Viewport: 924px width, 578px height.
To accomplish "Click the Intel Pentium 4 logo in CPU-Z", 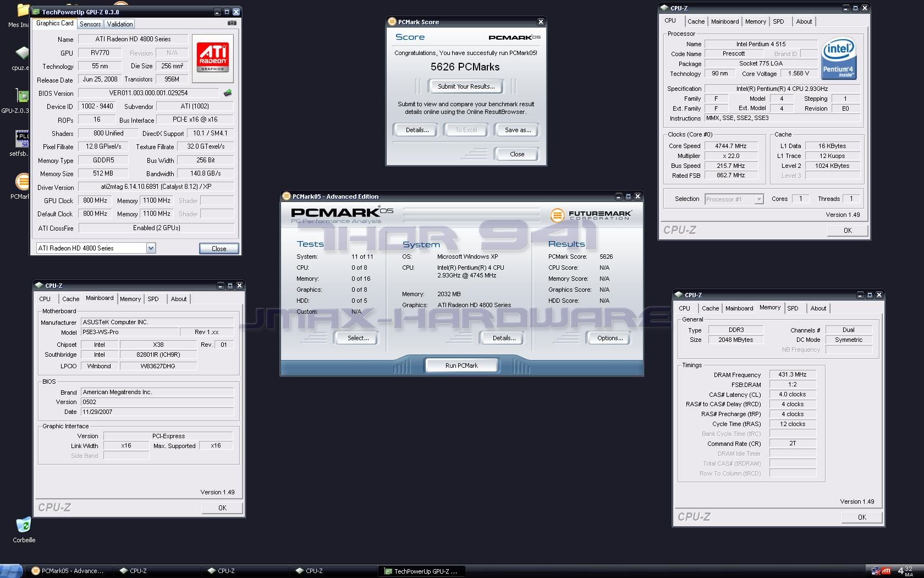I will [x=838, y=59].
